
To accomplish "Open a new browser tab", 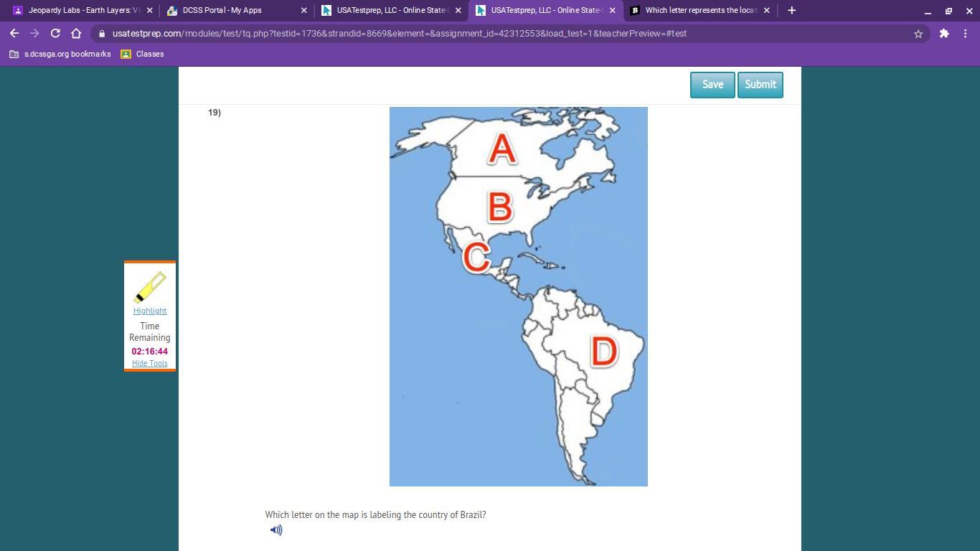I will click(x=791, y=11).
